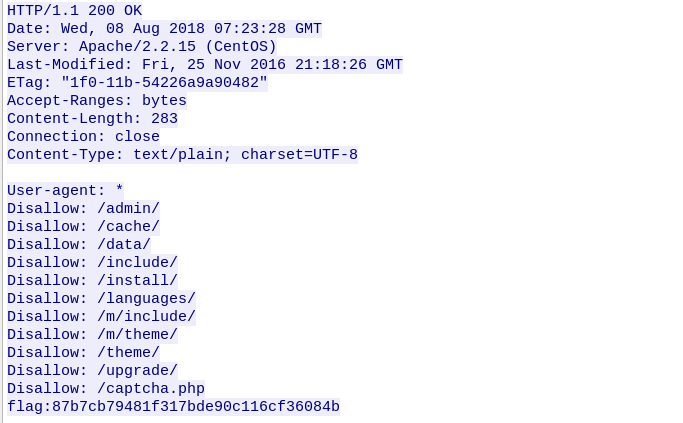Click the Disallow: /data/ entry
The image size is (683, 423).
click(x=79, y=245)
